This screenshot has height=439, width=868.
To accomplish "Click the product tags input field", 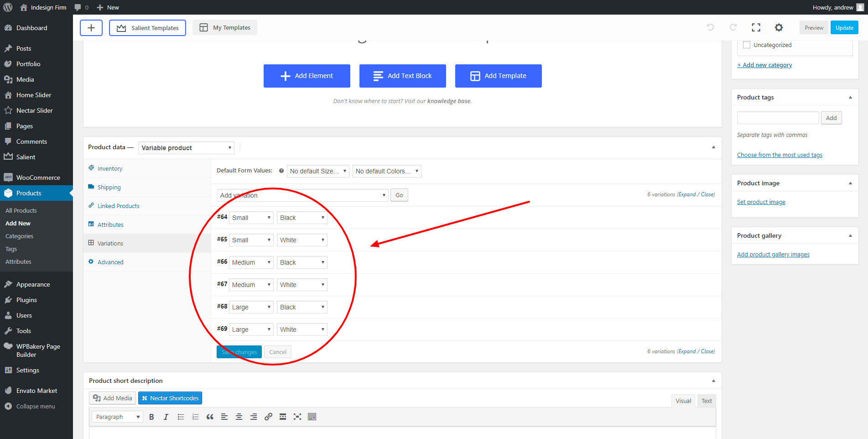I will (778, 118).
